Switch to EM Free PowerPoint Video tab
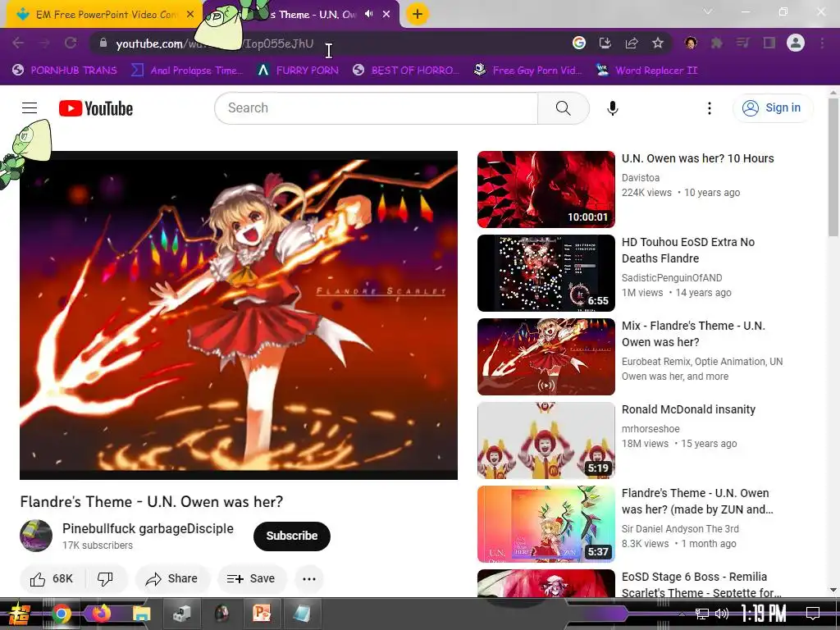Image resolution: width=840 pixels, height=630 pixels. (x=105, y=15)
